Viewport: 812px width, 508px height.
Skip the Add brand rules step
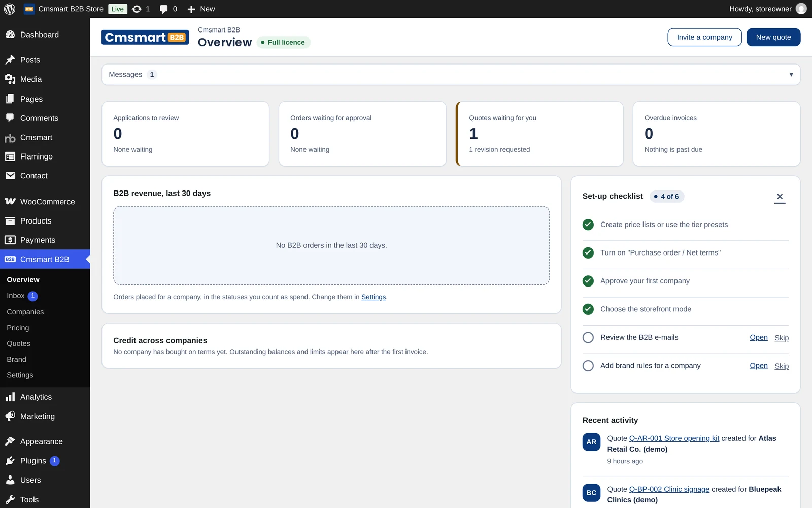click(782, 366)
